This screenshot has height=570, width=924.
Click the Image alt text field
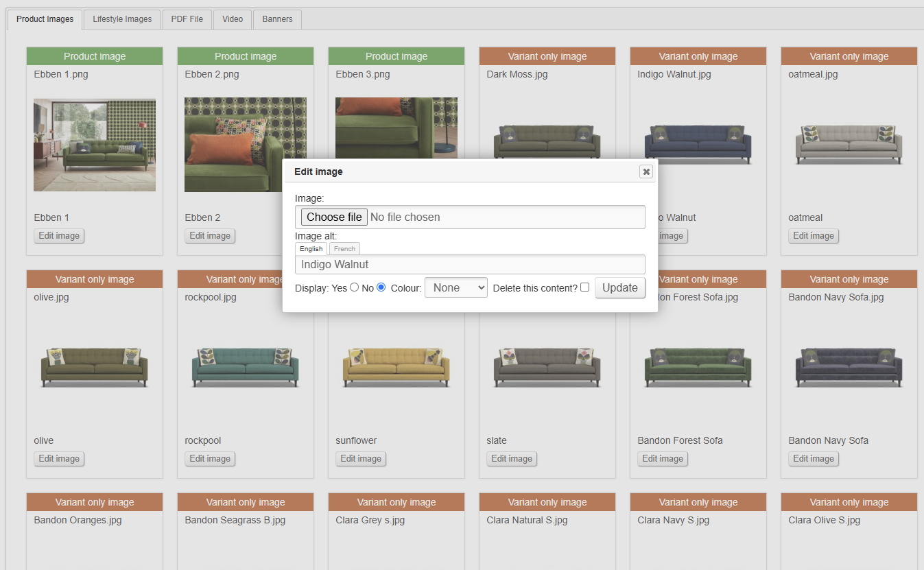point(470,264)
